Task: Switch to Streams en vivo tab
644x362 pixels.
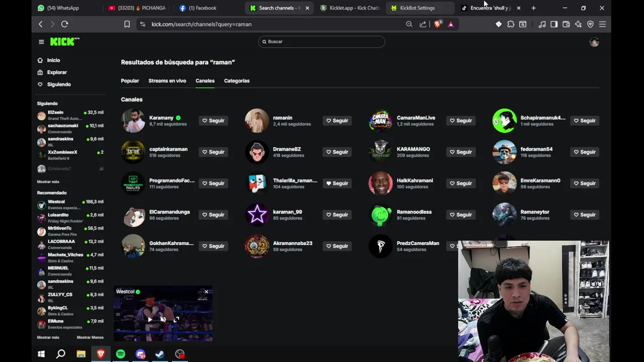Action: coord(167,80)
